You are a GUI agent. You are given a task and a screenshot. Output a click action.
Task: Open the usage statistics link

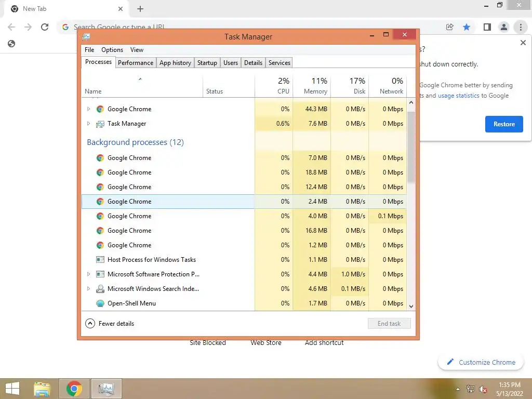point(458,96)
